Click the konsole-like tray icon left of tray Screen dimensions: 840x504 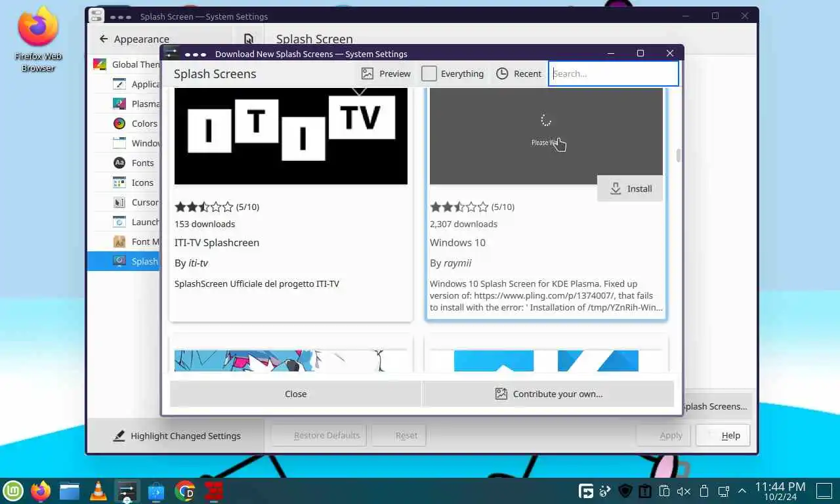(x=586, y=491)
